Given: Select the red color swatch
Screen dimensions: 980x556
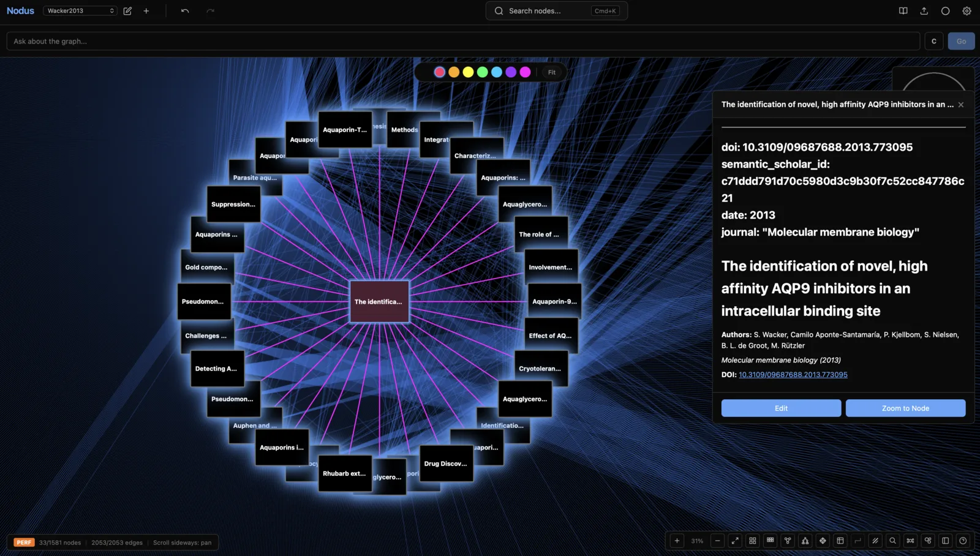Looking at the screenshot, I should point(439,72).
